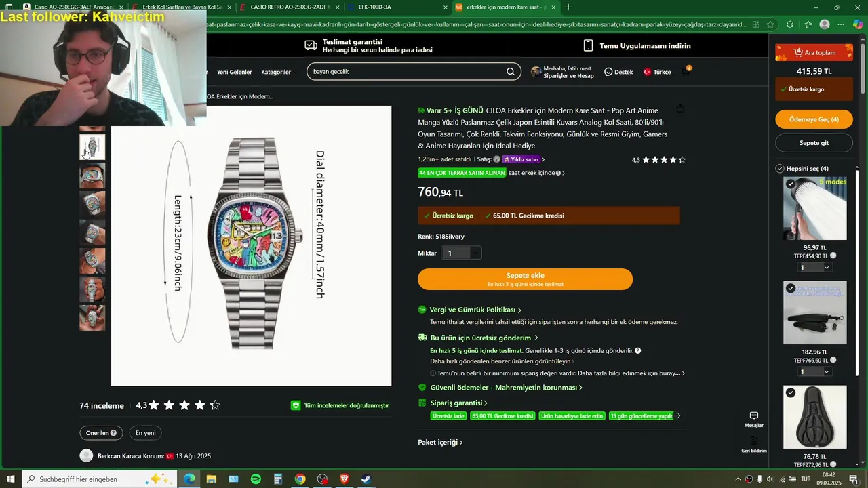The width and height of the screenshot is (868, 488).
Task: Open a new browser tab
Action: (x=568, y=7)
